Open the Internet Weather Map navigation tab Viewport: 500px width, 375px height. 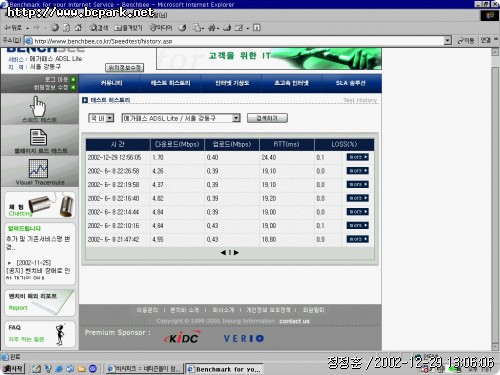point(232,83)
